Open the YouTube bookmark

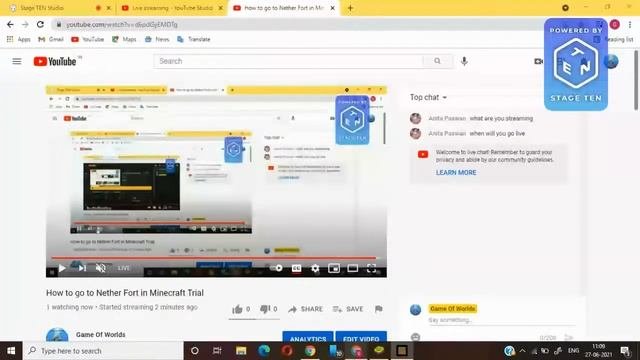coord(87,39)
